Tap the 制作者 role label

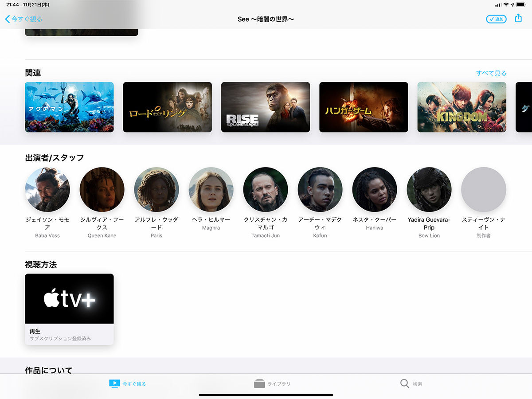484,235
